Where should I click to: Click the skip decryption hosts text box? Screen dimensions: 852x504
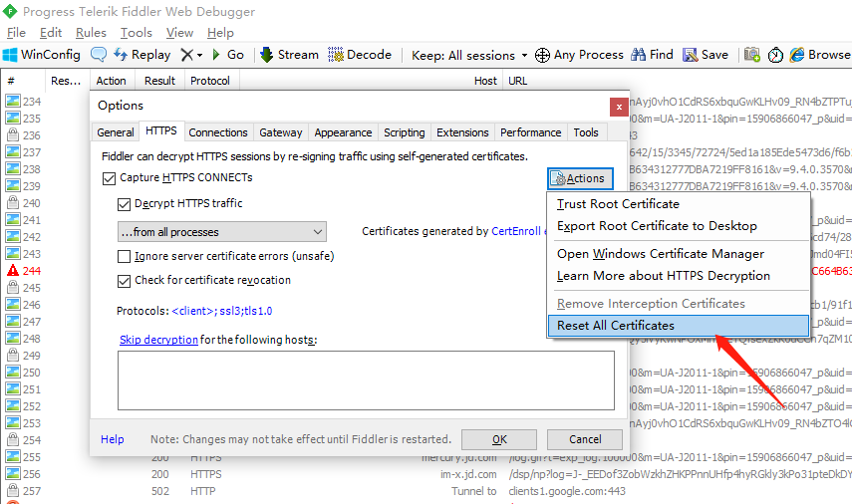[x=367, y=380]
